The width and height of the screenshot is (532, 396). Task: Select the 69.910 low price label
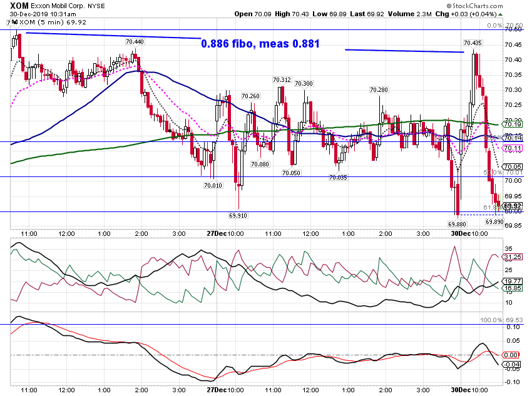click(x=238, y=216)
